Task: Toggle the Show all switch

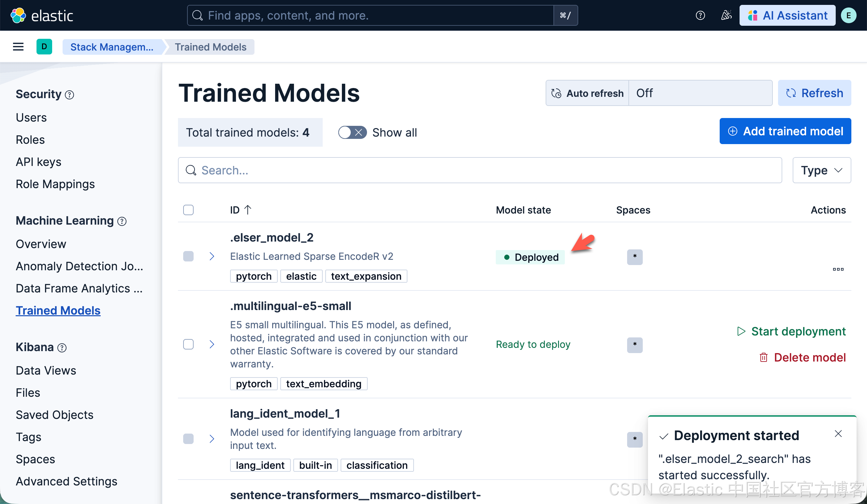Action: point(352,132)
